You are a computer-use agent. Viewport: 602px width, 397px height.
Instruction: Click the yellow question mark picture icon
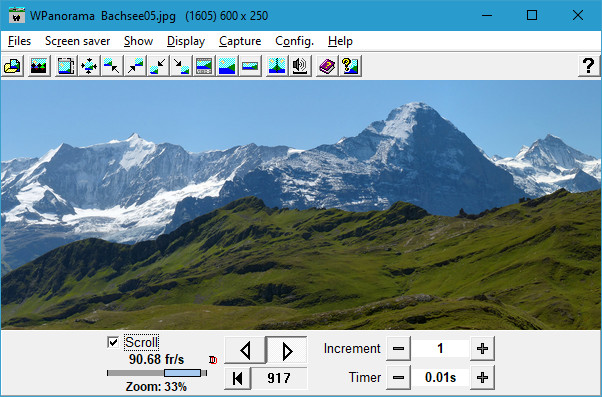tap(350, 66)
